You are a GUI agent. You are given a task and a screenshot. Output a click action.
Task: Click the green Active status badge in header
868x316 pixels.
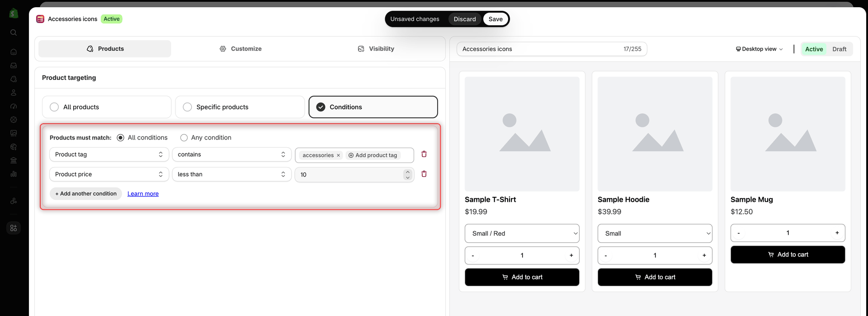(x=112, y=19)
